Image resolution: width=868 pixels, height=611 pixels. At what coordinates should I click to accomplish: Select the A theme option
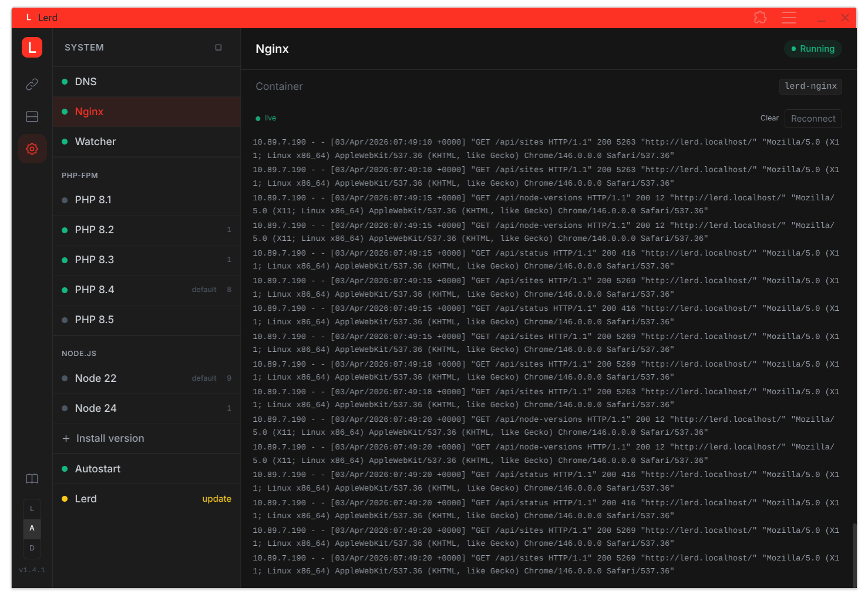click(32, 528)
